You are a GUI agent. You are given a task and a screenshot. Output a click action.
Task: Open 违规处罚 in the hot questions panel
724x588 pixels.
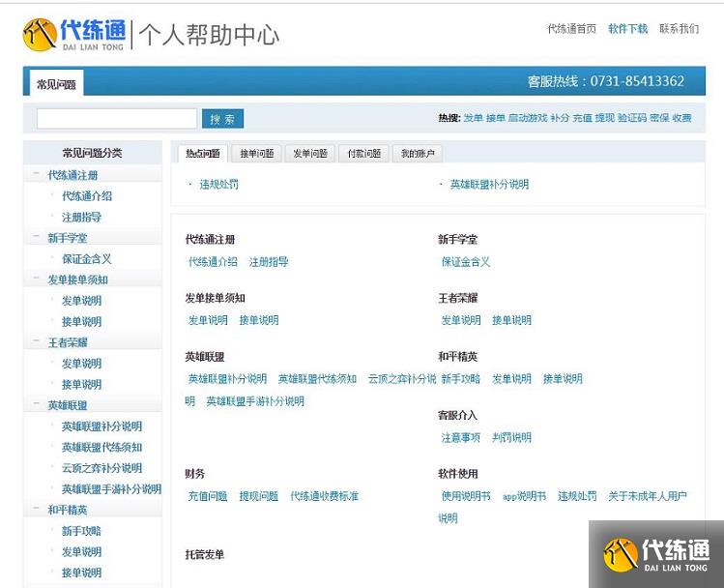tap(218, 185)
